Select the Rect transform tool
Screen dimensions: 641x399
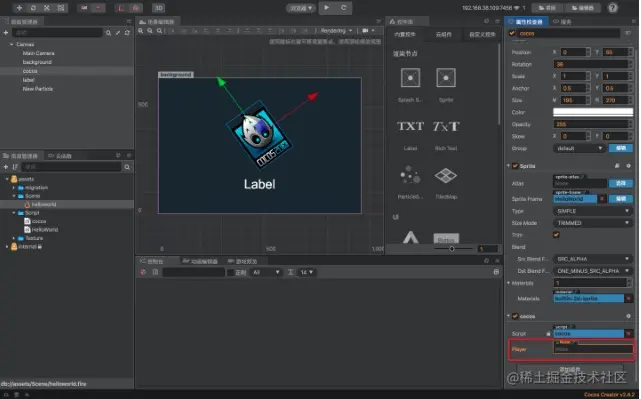[61, 8]
